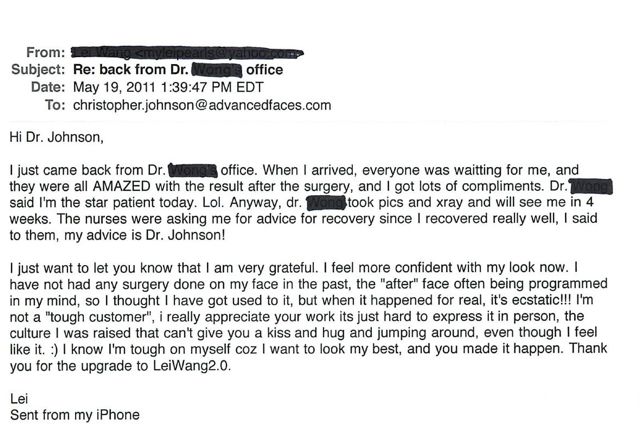Viewport: 640px width, 443px height.
Task: Click the "Sent from my iPhone" signature line
Action: coord(75,415)
